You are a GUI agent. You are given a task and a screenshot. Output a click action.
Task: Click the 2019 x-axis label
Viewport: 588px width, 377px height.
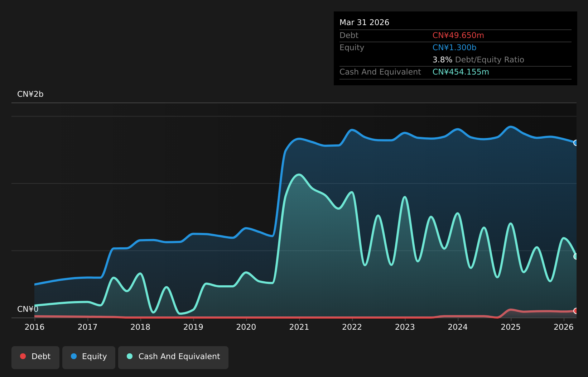[193, 327]
